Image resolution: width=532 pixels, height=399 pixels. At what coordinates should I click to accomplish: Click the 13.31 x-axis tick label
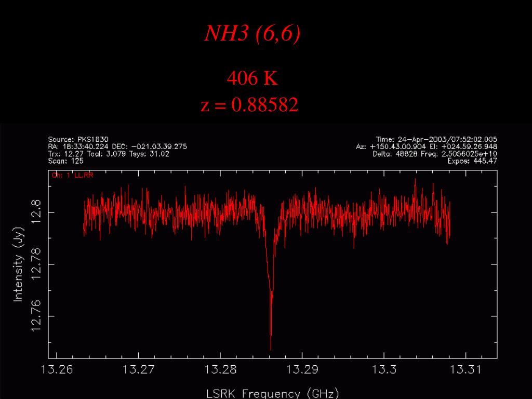point(465,369)
